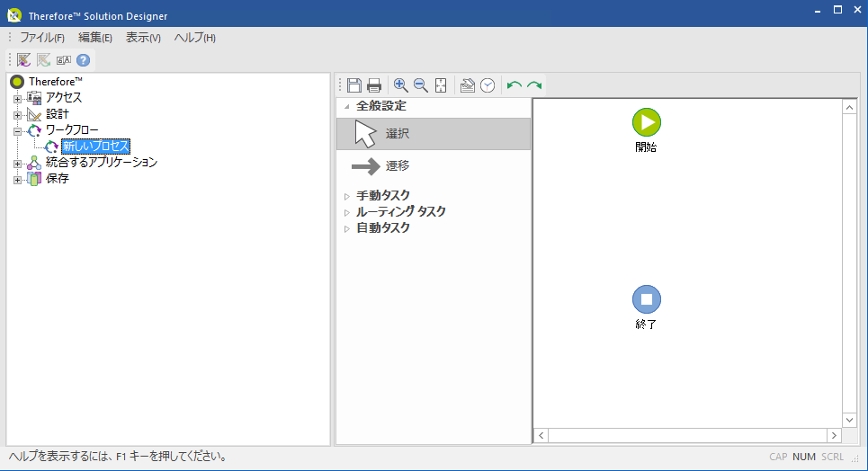Image resolution: width=868 pixels, height=471 pixels.
Task: Fit workflow to page icon
Action: pyautogui.click(x=441, y=85)
